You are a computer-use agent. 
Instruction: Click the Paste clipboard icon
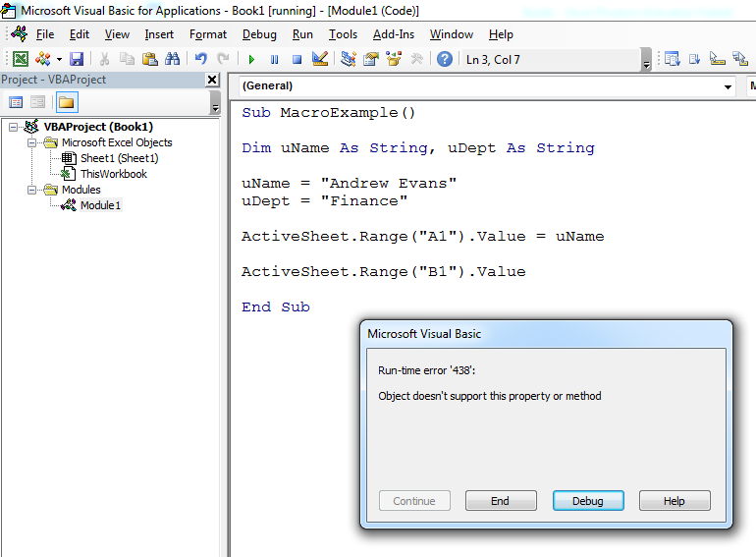coord(150,59)
